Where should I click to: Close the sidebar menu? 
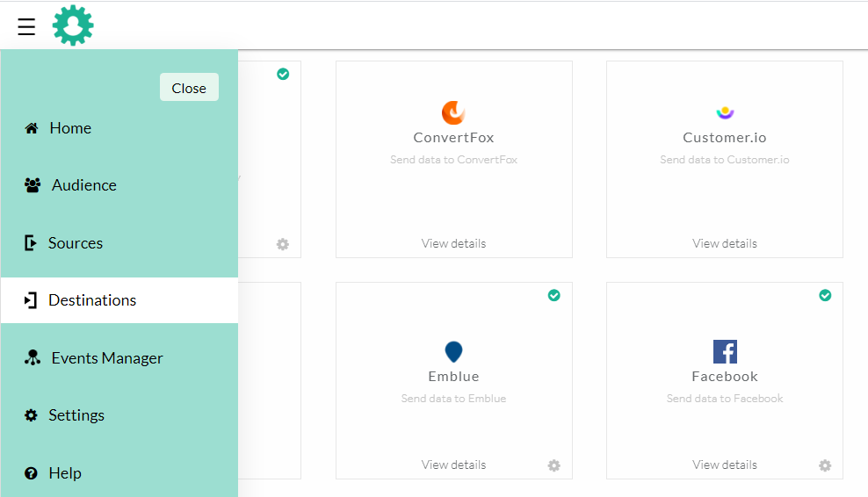pos(189,88)
